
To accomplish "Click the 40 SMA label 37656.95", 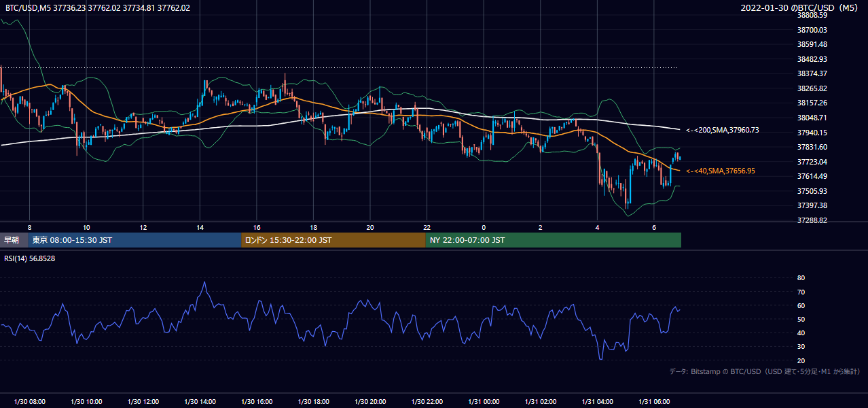I will coord(721,171).
